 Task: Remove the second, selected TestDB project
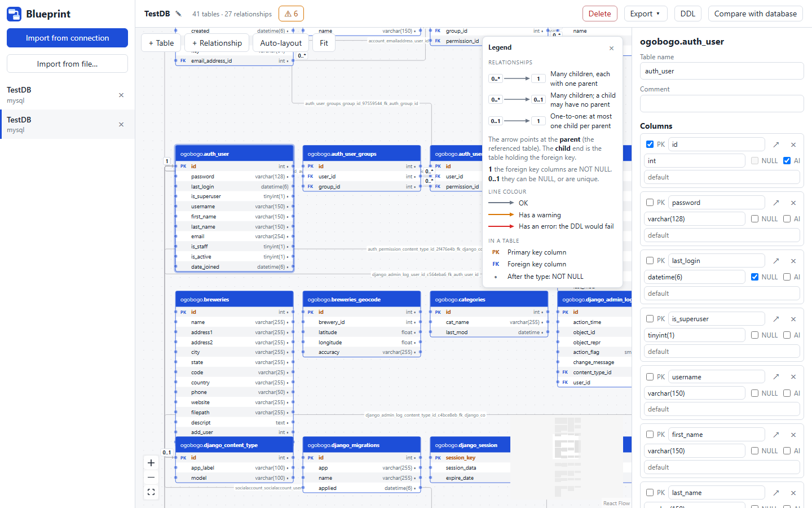point(121,124)
